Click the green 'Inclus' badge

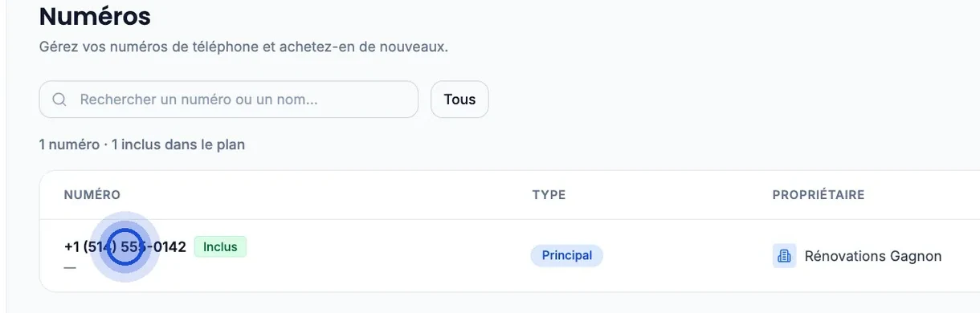coord(220,246)
